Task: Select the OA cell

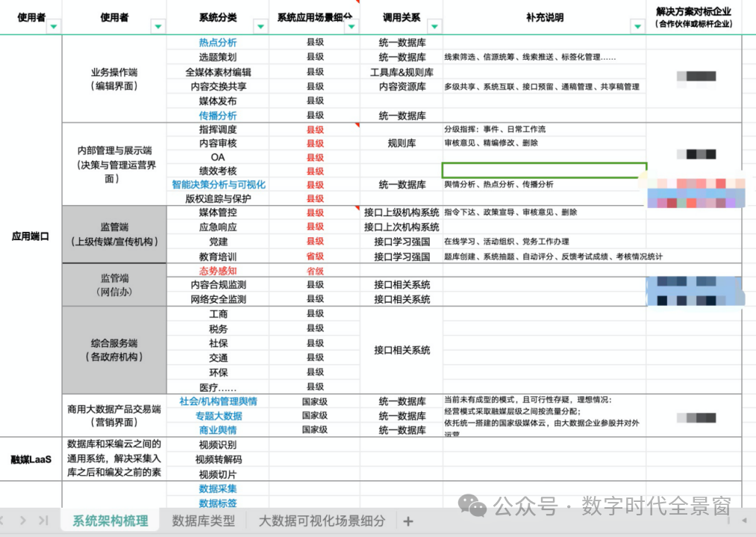Action: pyautogui.click(x=217, y=157)
